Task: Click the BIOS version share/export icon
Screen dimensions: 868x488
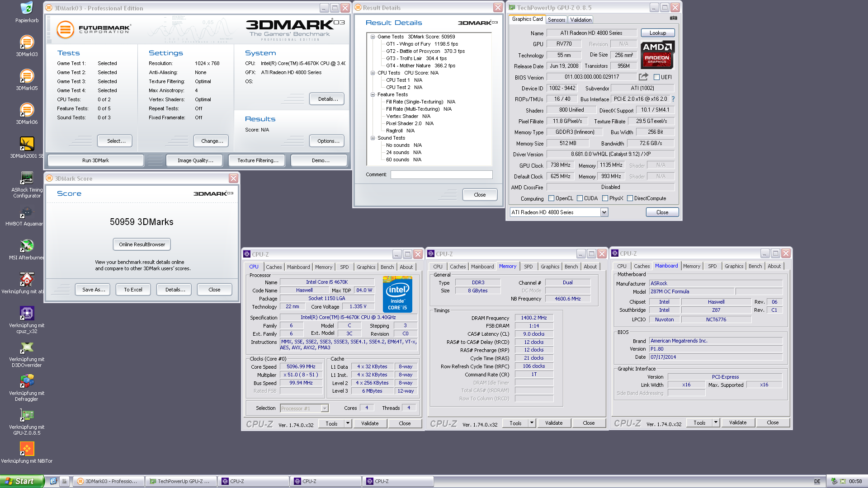Action: pos(643,77)
